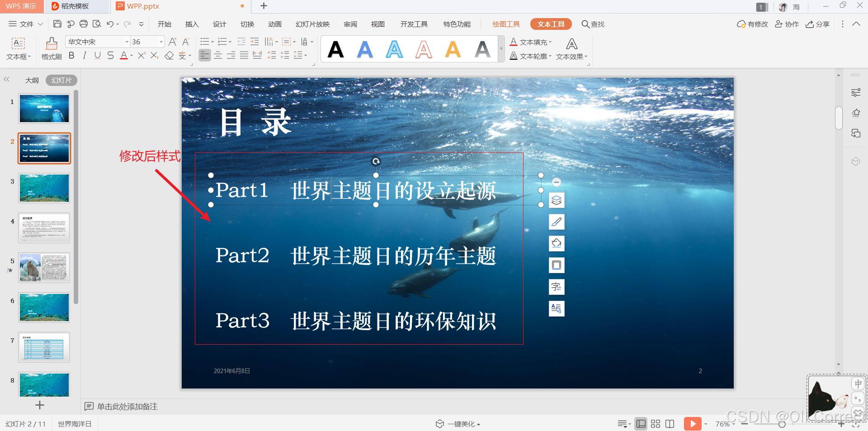Open the 设计 ribbon tab

(x=220, y=24)
